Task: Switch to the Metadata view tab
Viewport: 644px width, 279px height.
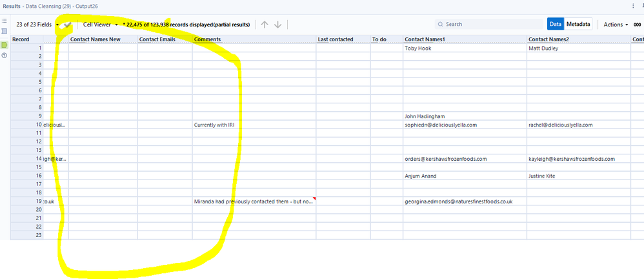Action: [578, 25]
